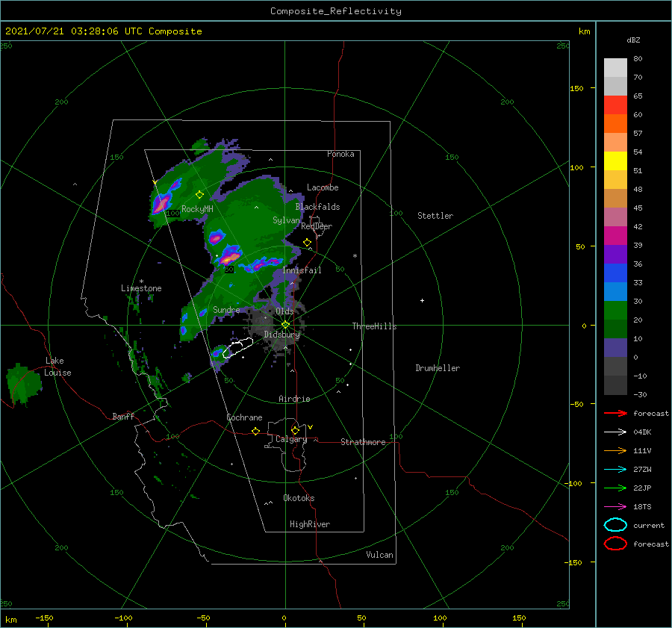
Task: Click the 150 tick on right km axis
Action: click(577, 88)
